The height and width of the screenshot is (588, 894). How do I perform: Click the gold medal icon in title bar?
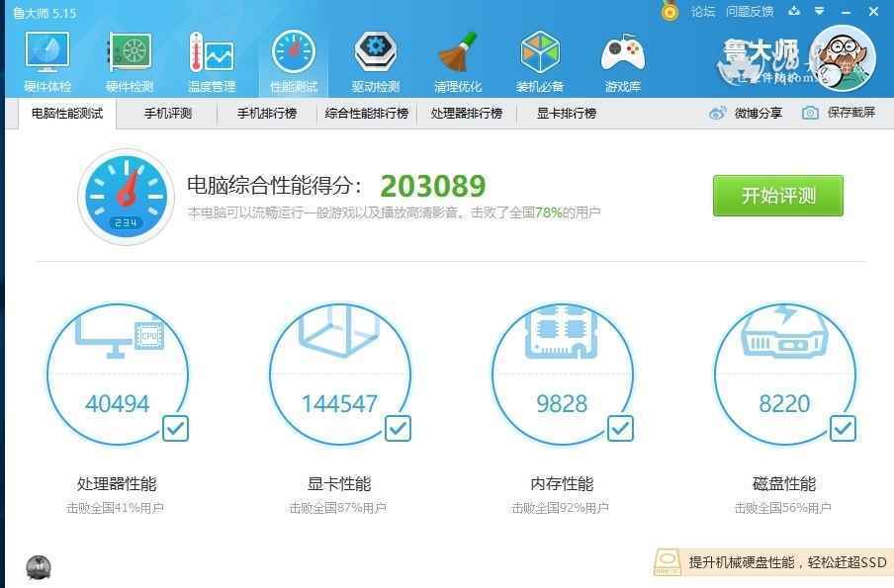pos(670,11)
